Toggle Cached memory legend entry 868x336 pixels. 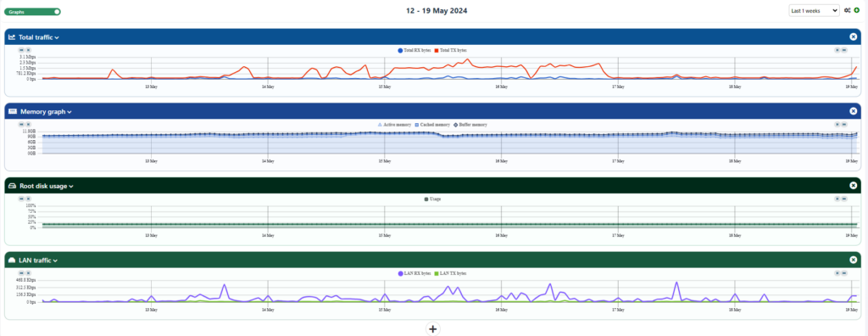click(x=432, y=125)
